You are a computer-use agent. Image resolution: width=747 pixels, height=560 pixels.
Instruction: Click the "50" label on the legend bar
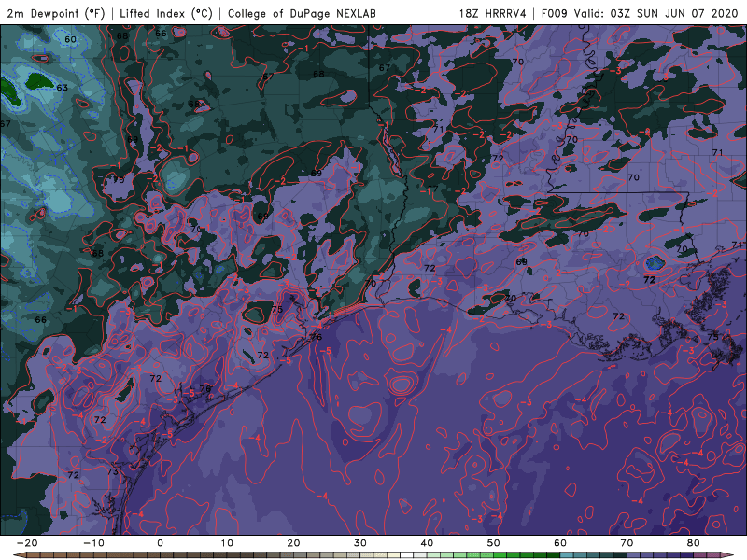click(494, 543)
